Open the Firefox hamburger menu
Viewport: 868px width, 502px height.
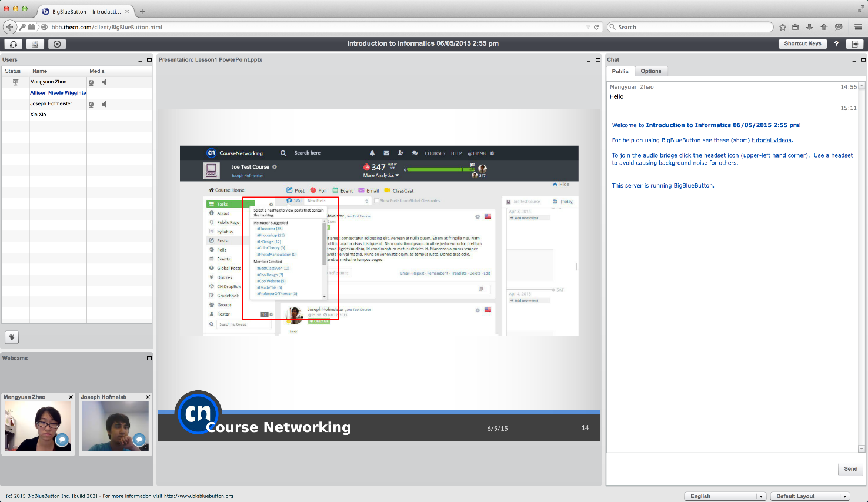[858, 27]
